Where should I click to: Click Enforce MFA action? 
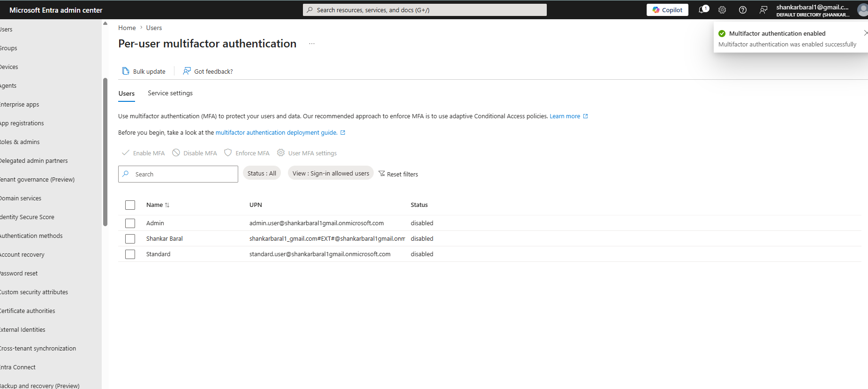pos(247,153)
